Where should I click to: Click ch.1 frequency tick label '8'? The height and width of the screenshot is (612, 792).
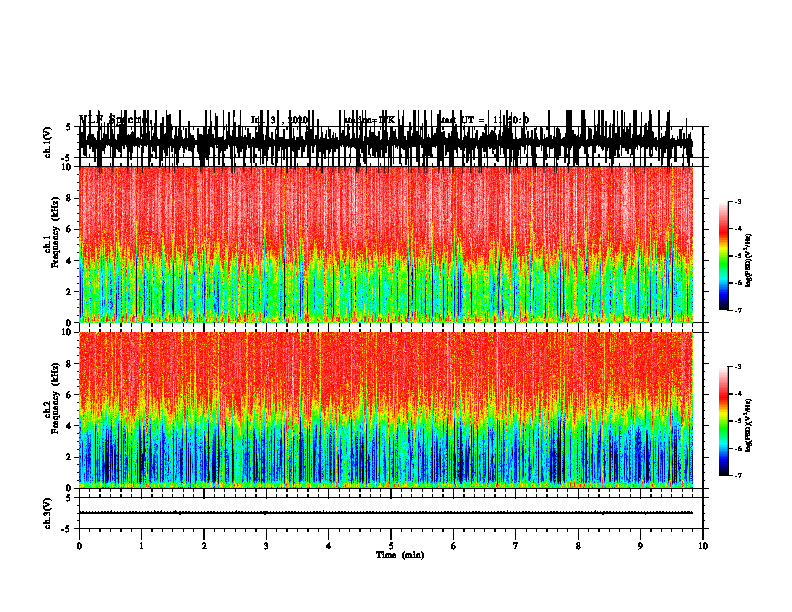[x=69, y=198]
